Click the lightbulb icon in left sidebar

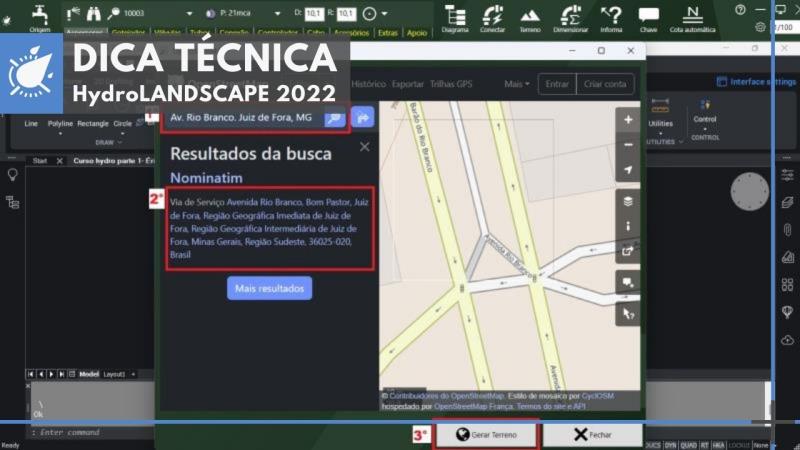(x=13, y=175)
